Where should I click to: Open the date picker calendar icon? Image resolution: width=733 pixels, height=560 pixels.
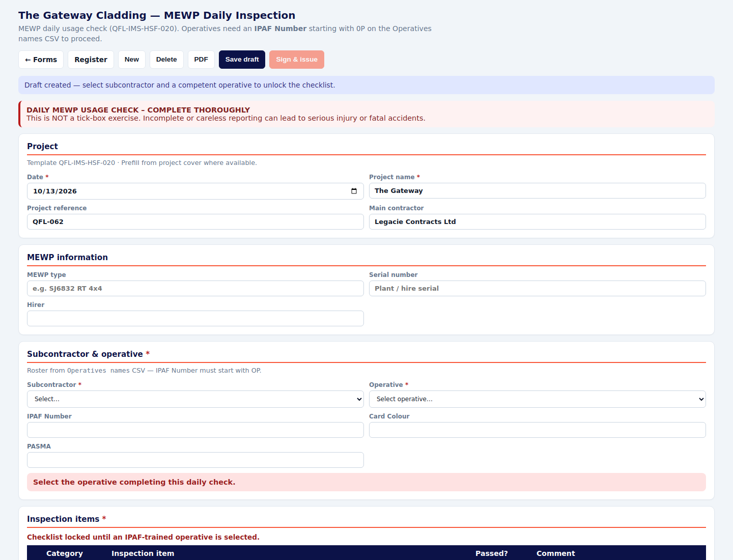click(354, 191)
